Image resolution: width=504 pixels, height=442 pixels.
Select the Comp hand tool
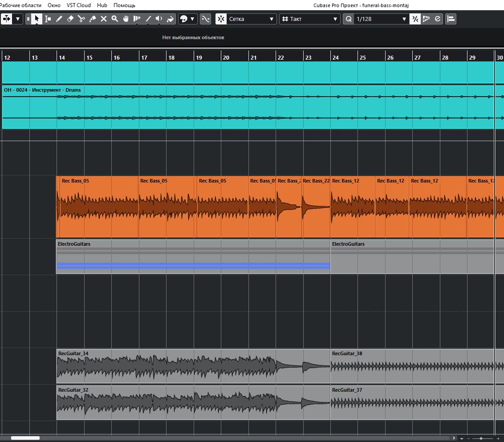126,19
